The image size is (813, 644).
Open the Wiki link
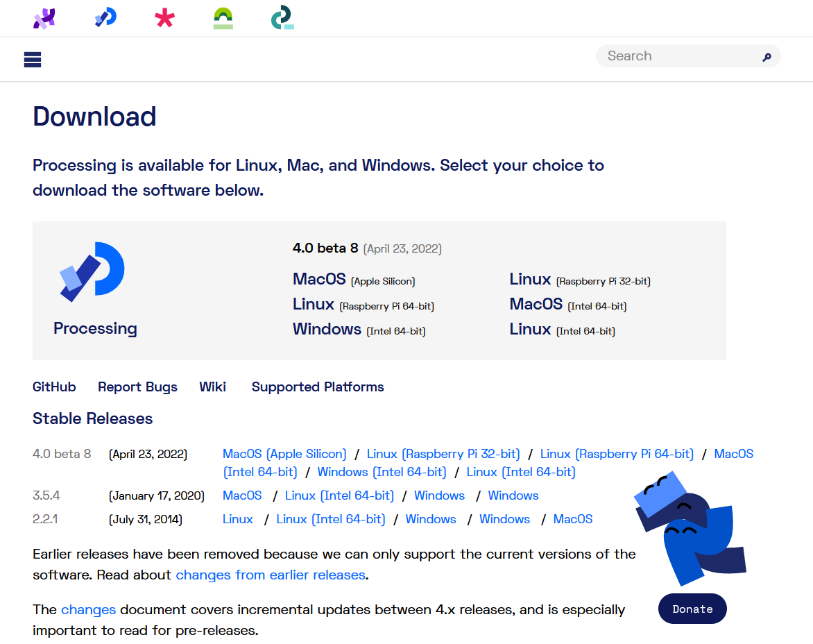point(212,387)
